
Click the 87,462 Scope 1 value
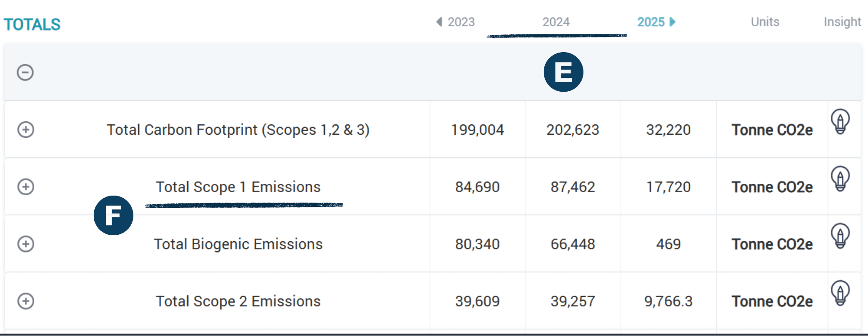pyautogui.click(x=573, y=187)
